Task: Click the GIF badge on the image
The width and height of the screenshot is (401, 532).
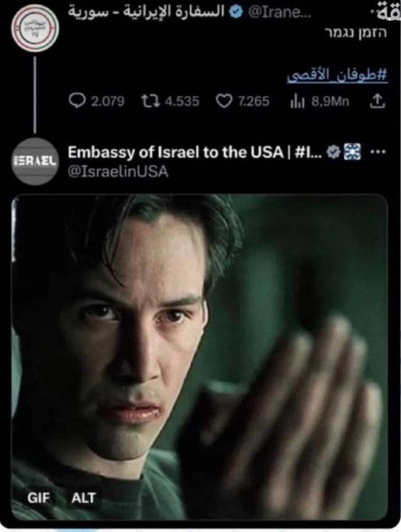Action: point(38,497)
